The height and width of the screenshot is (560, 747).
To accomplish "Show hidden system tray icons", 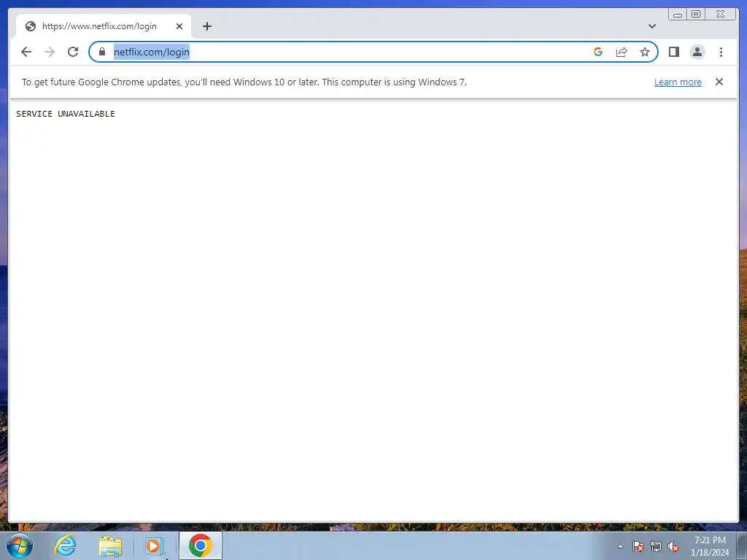I will click(x=620, y=546).
